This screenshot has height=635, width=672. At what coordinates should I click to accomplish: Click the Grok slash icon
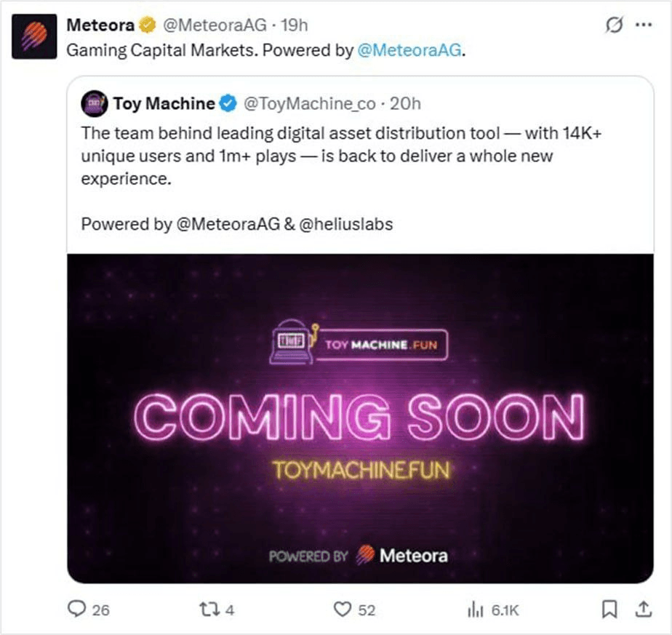click(614, 25)
